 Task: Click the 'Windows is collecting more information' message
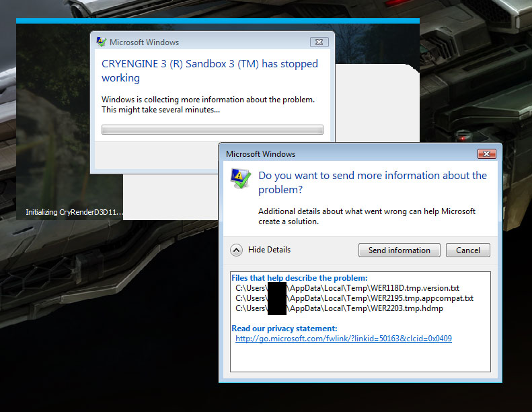(208, 104)
